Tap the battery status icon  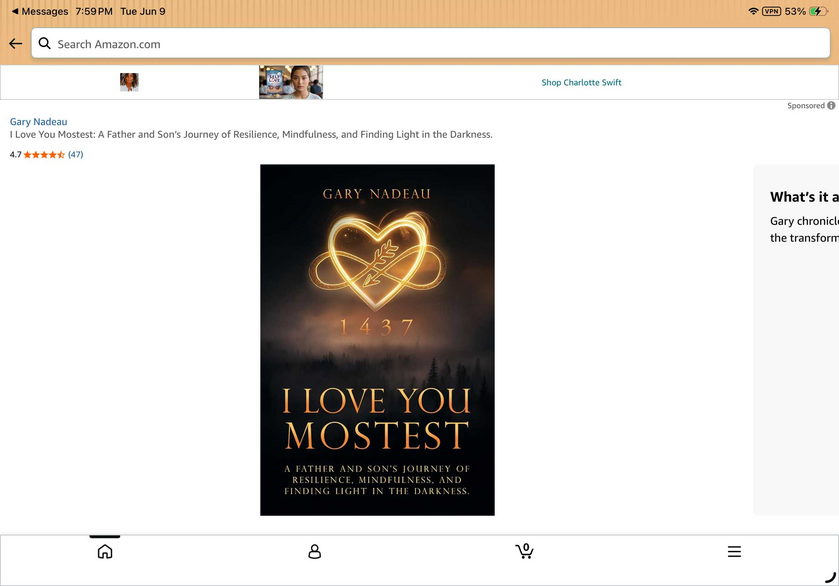click(x=818, y=11)
